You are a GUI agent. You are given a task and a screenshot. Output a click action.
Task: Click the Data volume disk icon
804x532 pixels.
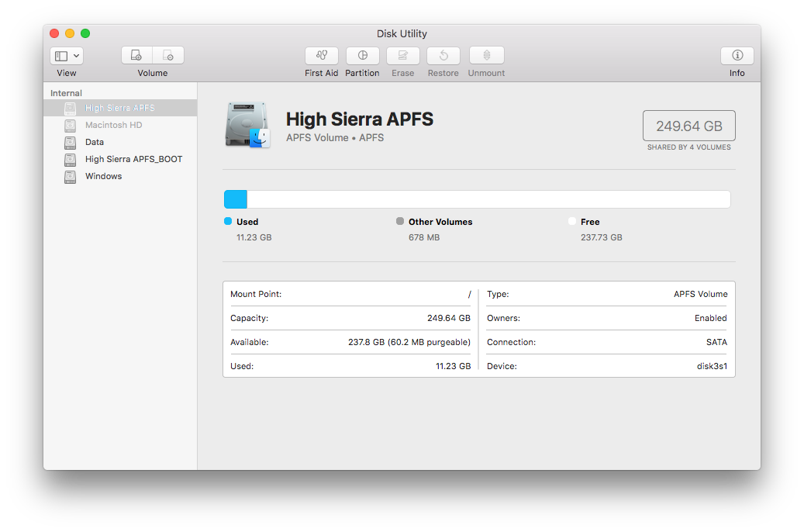click(71, 143)
